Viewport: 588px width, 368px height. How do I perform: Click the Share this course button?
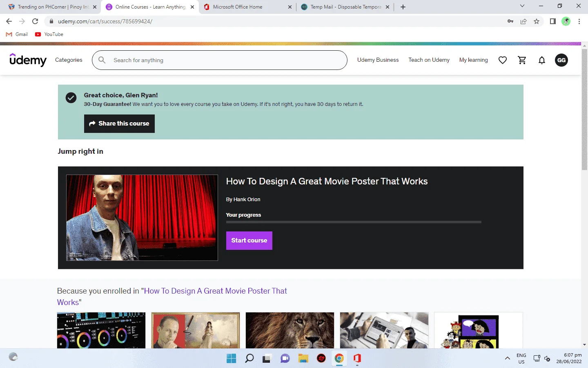119,123
